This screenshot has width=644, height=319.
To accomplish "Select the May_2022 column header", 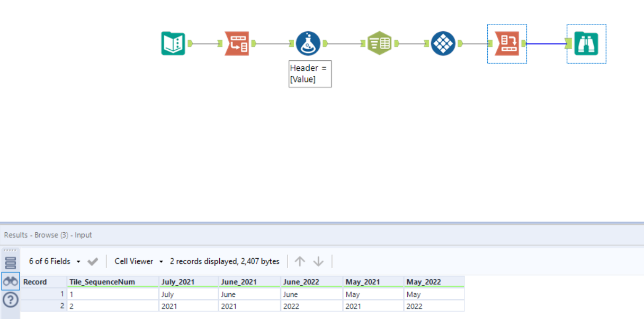I will [x=424, y=281].
